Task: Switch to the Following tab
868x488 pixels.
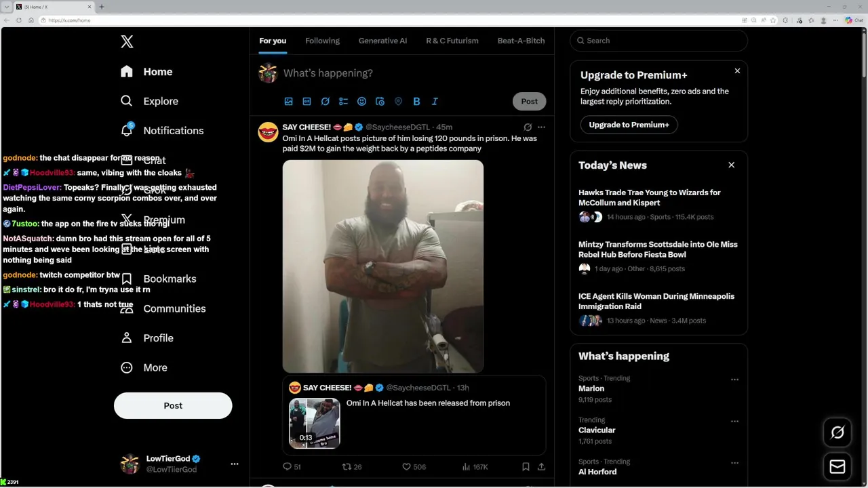Action: tap(322, 41)
